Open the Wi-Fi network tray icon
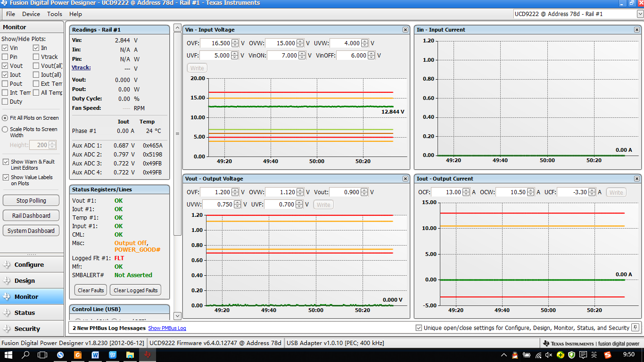Screen dimensions: 644x362 click(x=538, y=354)
